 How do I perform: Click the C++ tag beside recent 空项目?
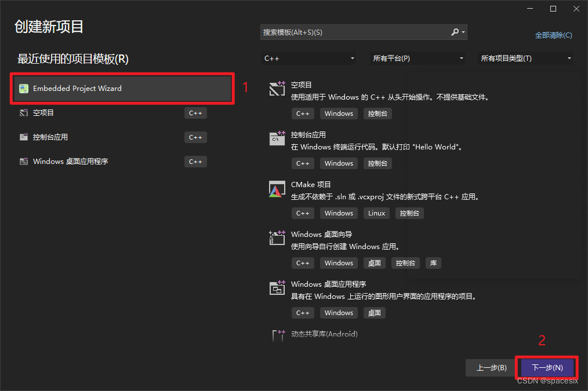(x=195, y=113)
